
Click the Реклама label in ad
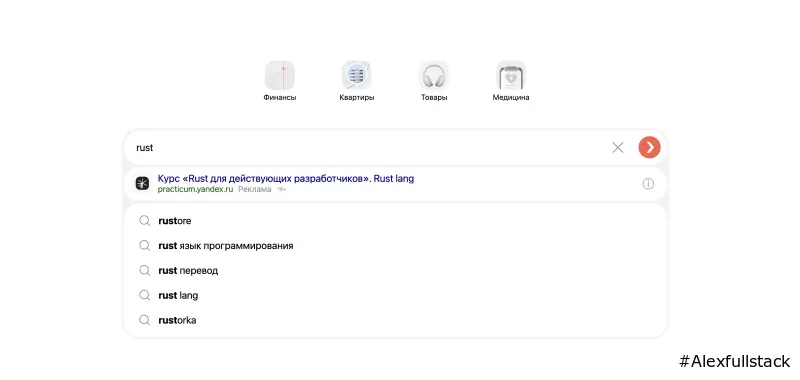click(x=255, y=189)
